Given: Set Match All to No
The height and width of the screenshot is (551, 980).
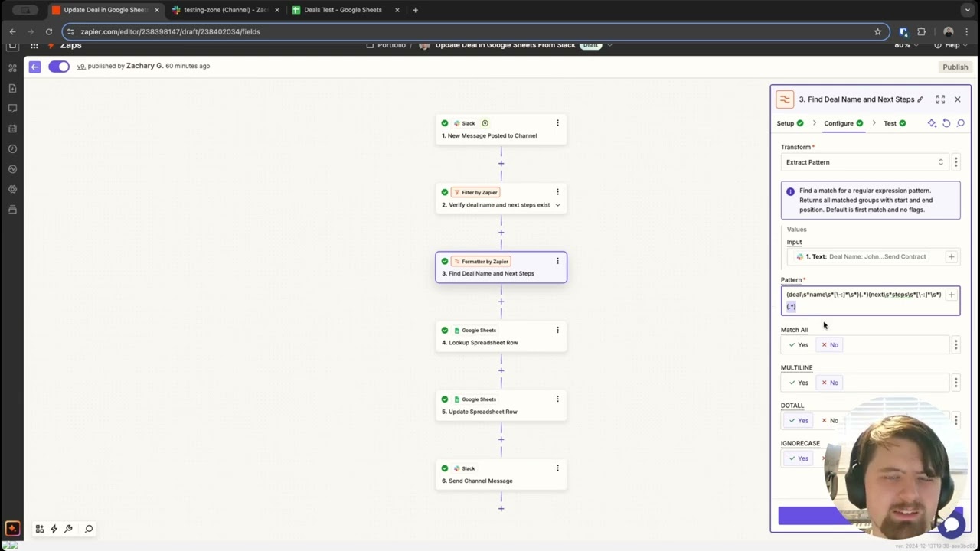Looking at the screenshot, I should (x=830, y=345).
